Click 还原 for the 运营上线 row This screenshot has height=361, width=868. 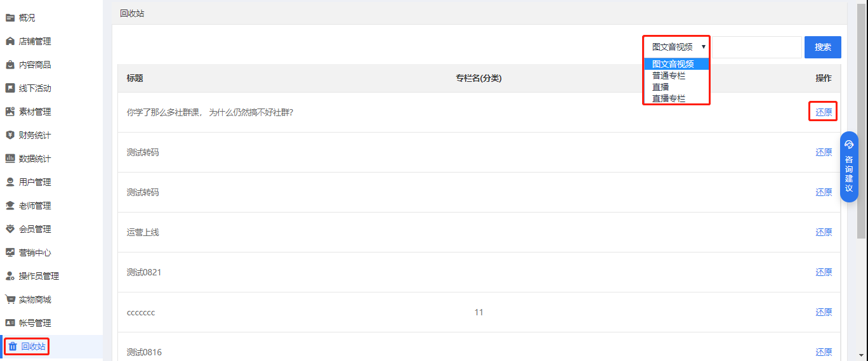coord(824,232)
